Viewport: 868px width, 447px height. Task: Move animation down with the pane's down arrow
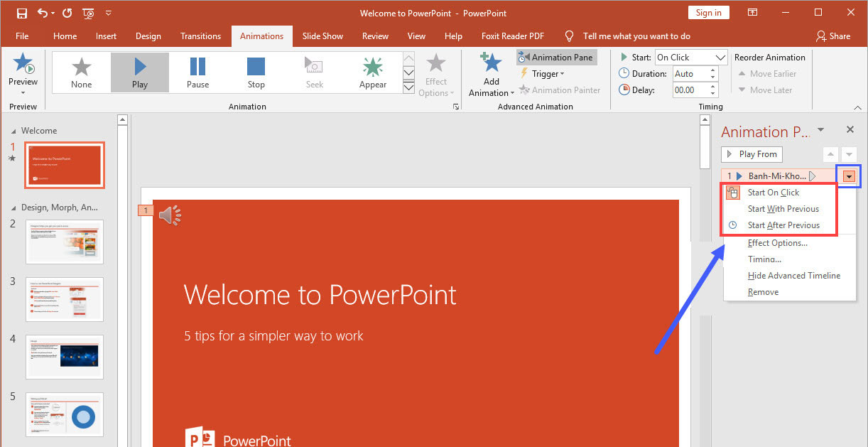click(x=849, y=154)
